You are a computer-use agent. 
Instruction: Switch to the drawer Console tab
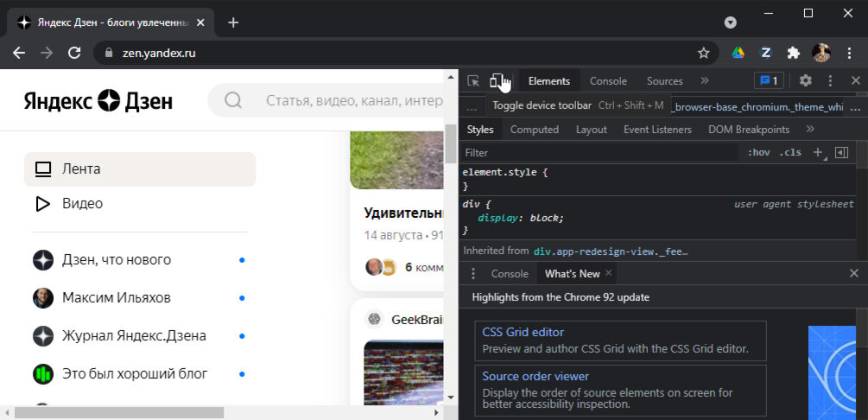(x=510, y=274)
